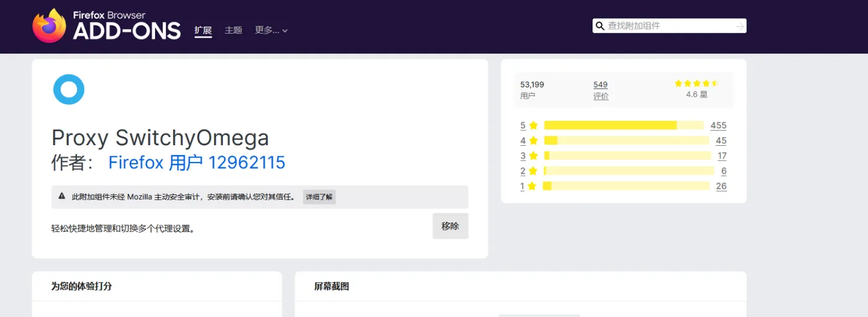Click the 为您的体验打分 heading

coord(81,286)
